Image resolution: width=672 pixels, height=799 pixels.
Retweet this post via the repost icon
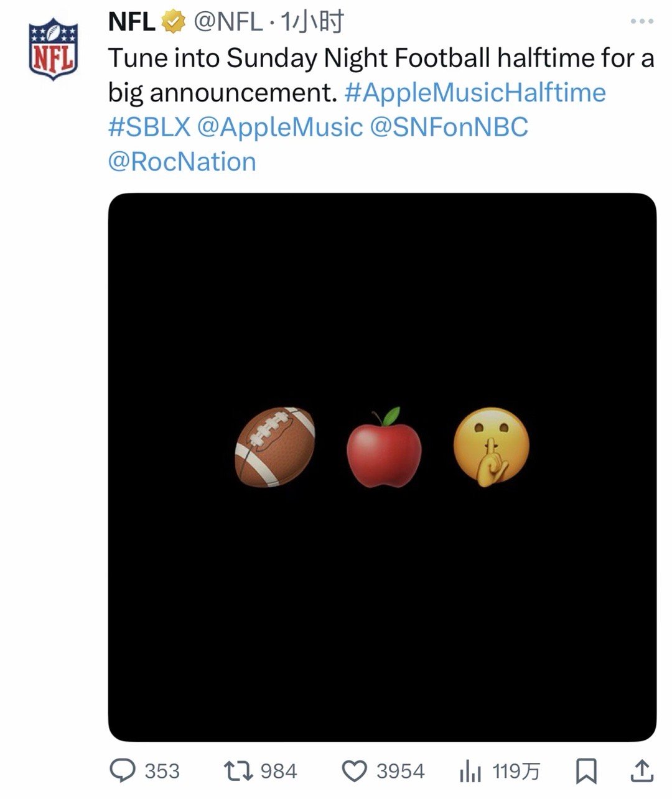coord(238,772)
